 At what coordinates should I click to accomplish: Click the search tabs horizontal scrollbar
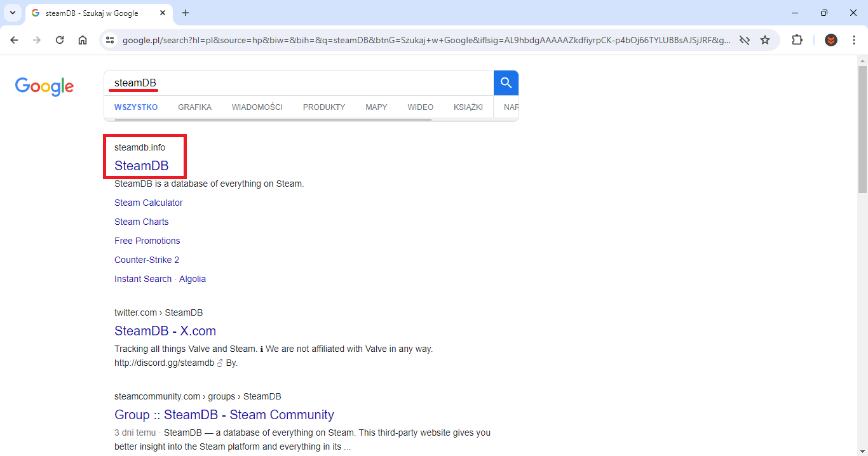273,119
